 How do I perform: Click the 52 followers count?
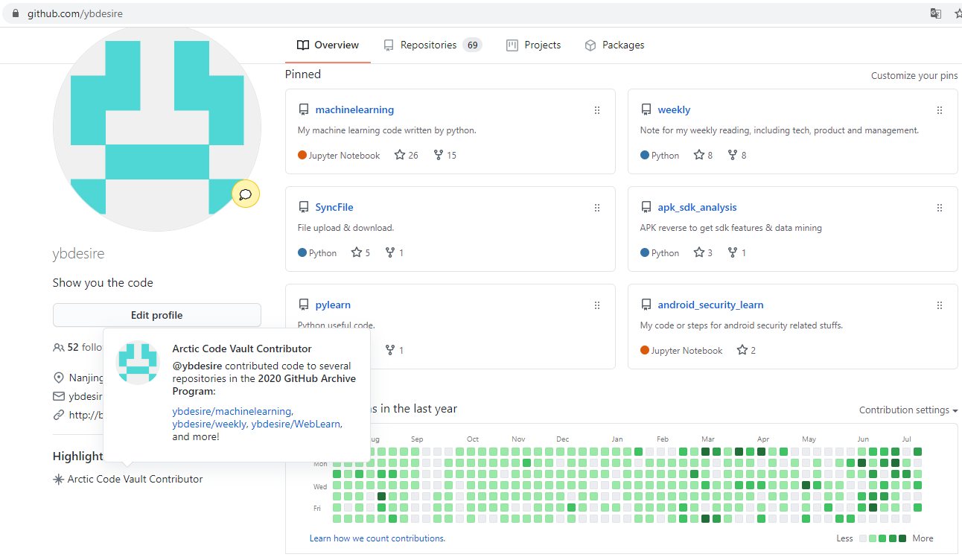click(73, 348)
